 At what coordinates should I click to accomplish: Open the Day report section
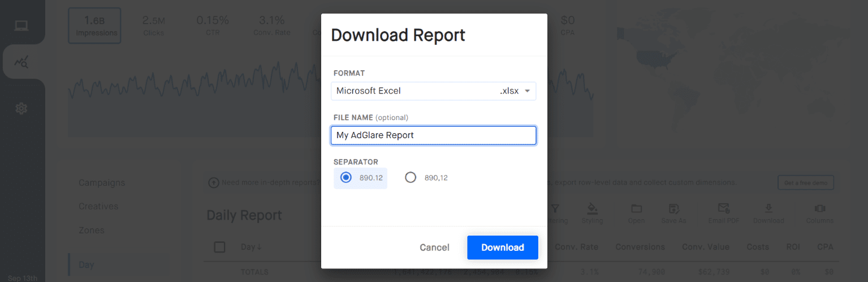87,264
